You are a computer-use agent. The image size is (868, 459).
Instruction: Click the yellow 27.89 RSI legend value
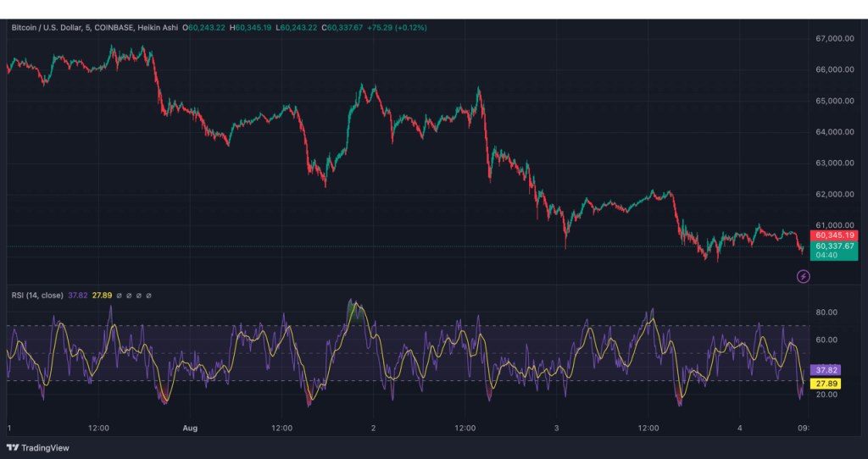[103, 296]
